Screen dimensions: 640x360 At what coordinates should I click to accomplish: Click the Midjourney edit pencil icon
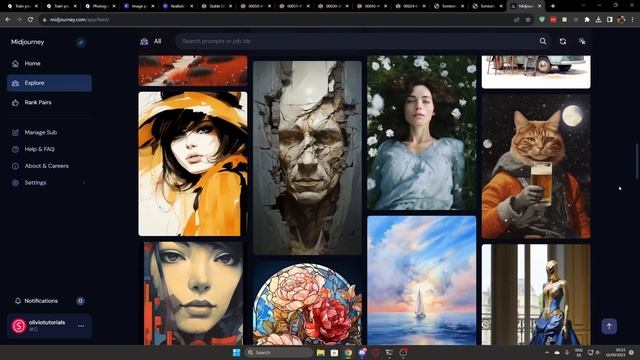tap(81, 42)
